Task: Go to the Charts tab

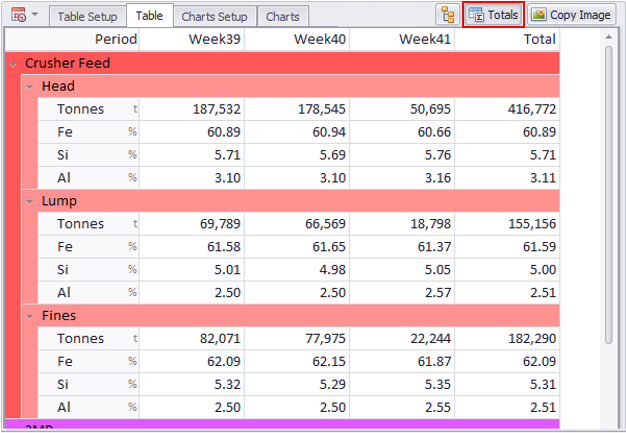Action: (282, 17)
